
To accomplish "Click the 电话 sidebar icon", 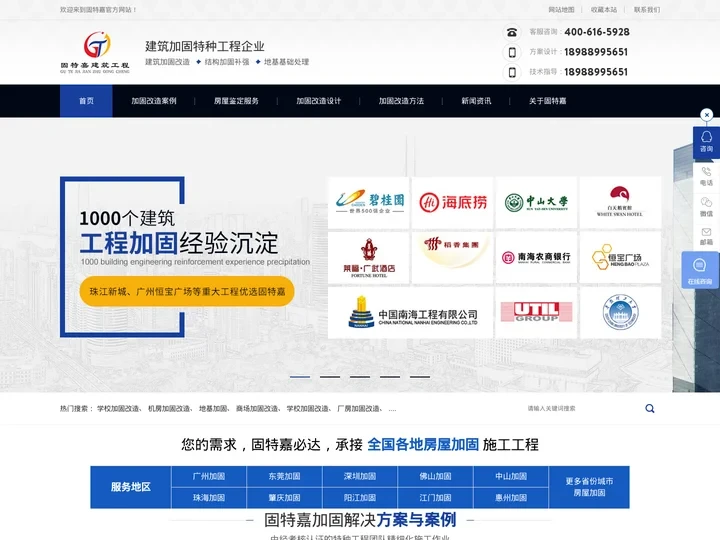I will coord(706,176).
